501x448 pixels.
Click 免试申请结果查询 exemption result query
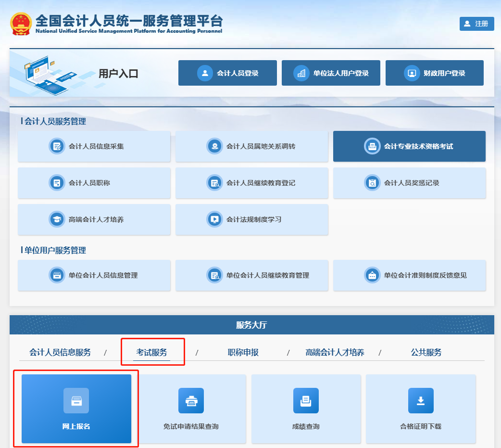(x=191, y=409)
